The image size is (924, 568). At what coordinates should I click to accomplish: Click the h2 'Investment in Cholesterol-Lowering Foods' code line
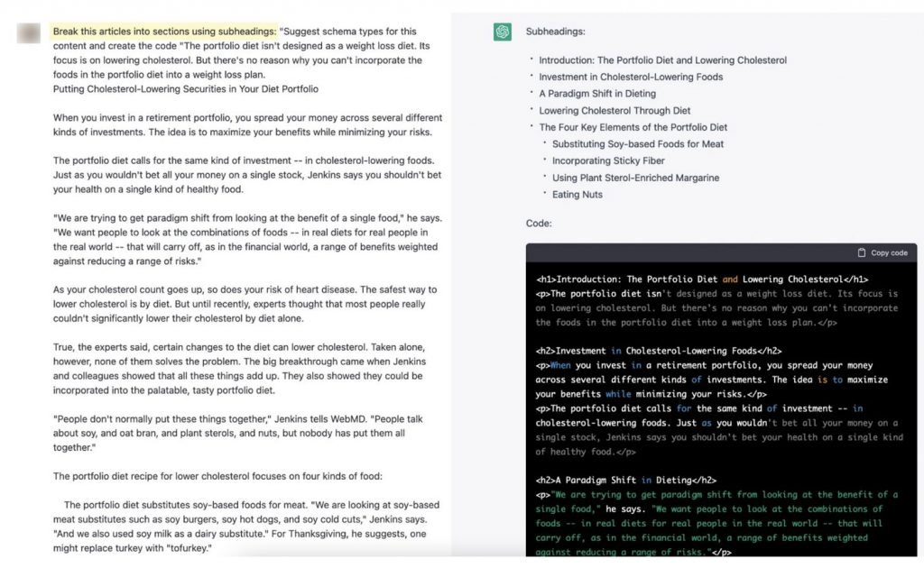click(x=658, y=351)
